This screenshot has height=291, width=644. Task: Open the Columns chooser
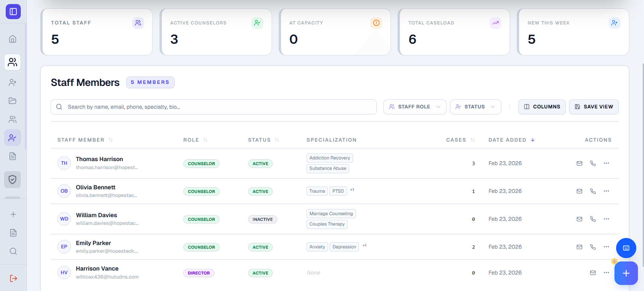(542, 107)
